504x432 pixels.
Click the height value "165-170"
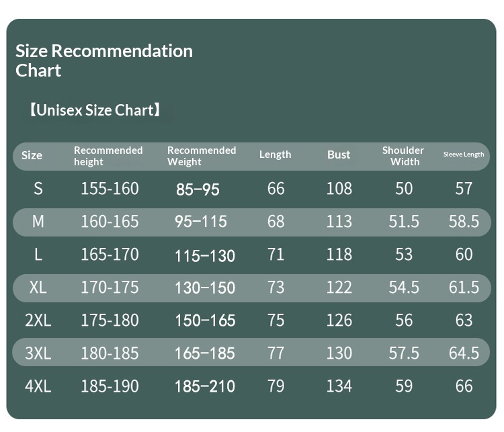click(110, 255)
